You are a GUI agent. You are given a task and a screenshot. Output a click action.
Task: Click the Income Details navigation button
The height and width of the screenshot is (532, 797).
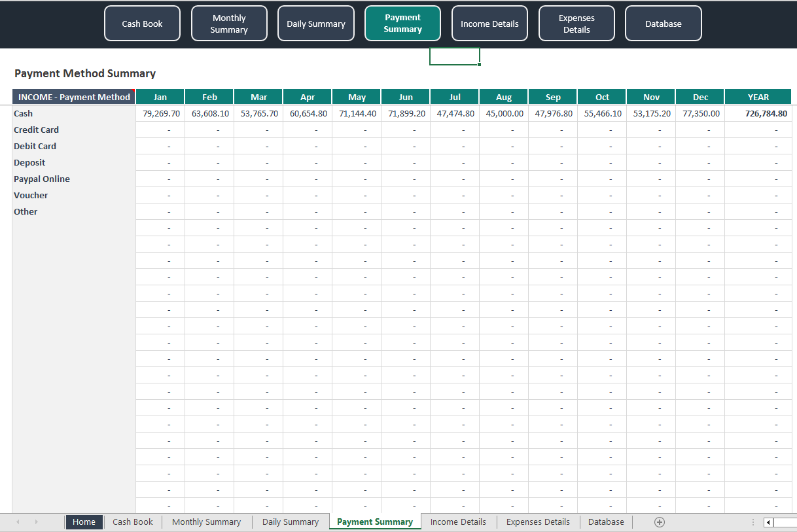coord(489,23)
